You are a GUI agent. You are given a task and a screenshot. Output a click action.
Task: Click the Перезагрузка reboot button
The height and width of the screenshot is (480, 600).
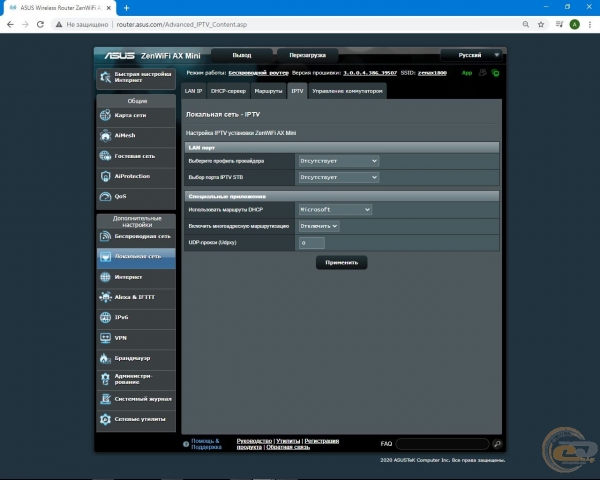point(308,55)
